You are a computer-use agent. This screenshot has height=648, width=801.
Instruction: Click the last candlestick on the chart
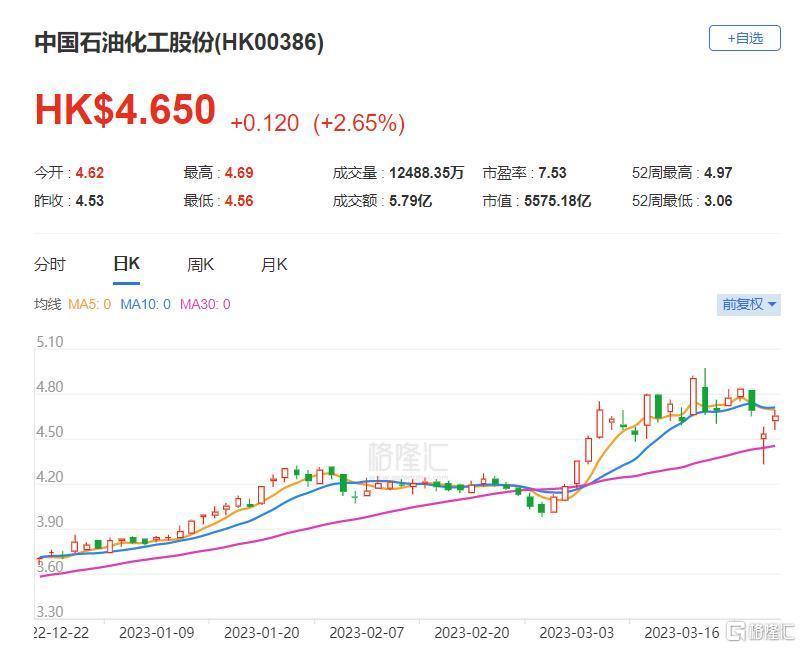coord(775,418)
